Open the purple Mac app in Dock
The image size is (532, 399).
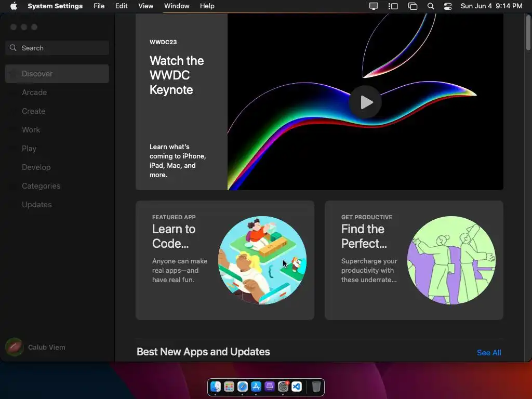pos(270,387)
